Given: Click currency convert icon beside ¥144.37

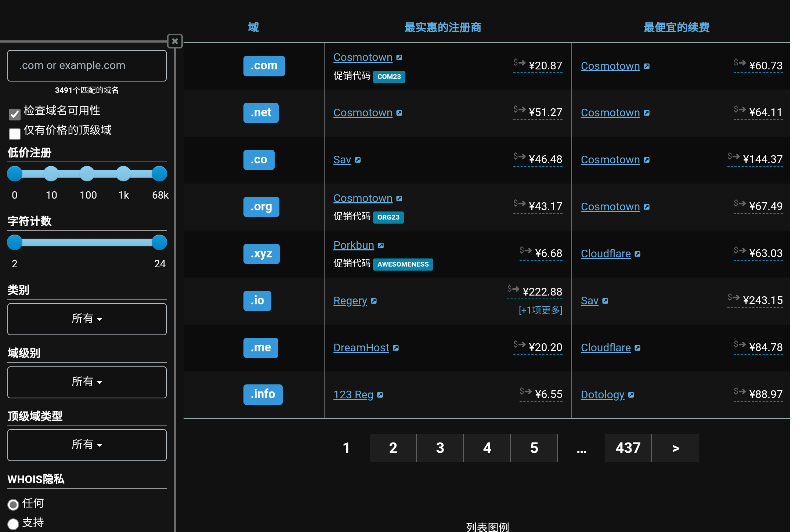Looking at the screenshot, I should [734, 156].
